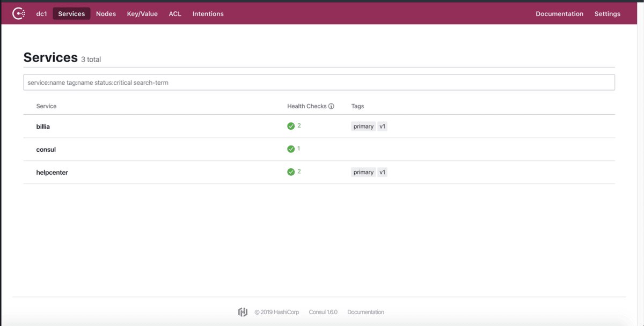Click the Health Checks info icon
Image resolution: width=644 pixels, height=326 pixels.
coord(331,106)
